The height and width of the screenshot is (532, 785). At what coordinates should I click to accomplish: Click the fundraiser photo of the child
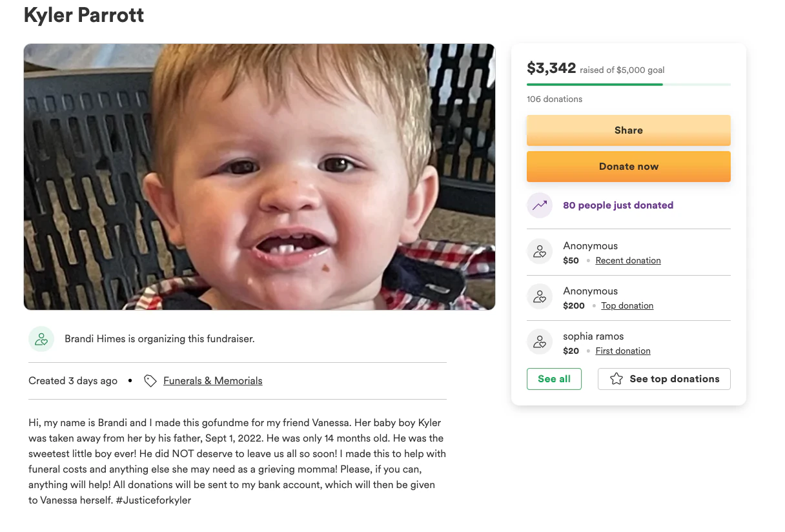(260, 177)
